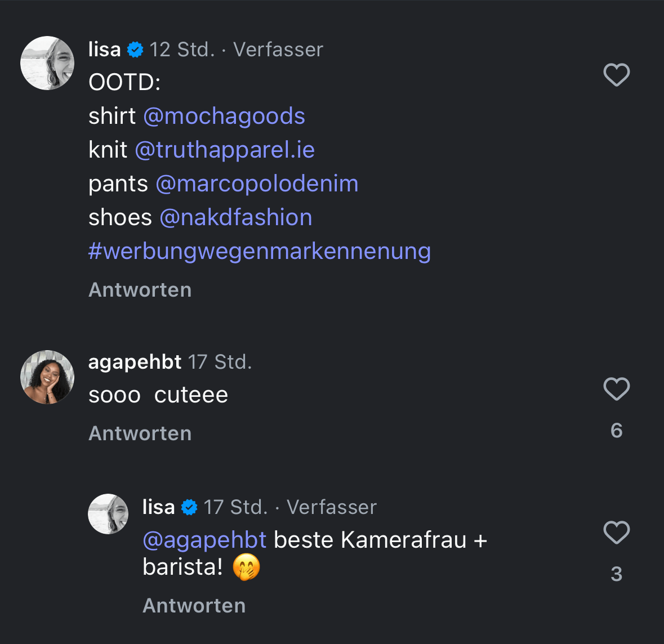The width and height of the screenshot is (664, 644).
Task: Open lisa's small avatar in the reply
Action: [108, 514]
